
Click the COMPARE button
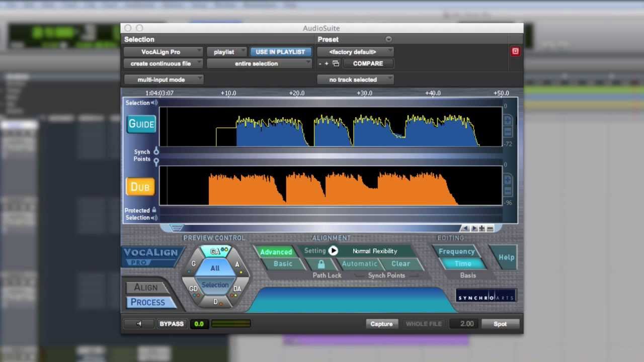368,64
